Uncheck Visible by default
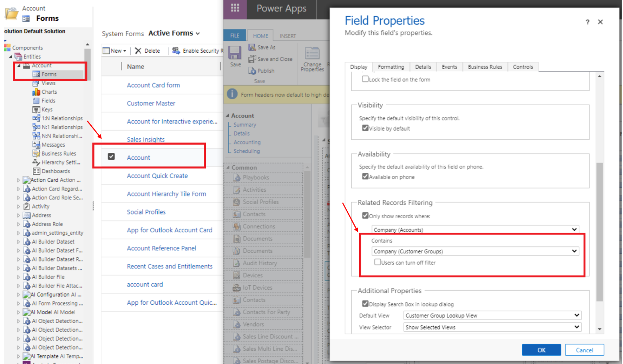This screenshot has height=364, width=623. pos(365,128)
